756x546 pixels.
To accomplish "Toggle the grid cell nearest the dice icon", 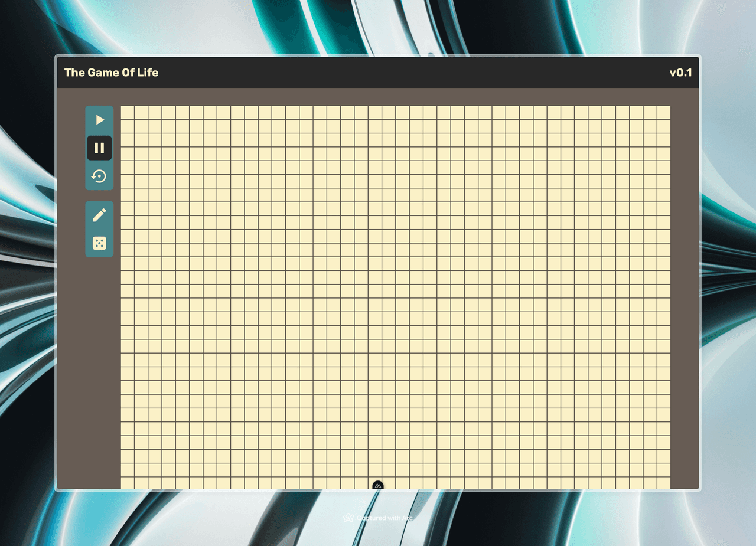I will click(128, 237).
